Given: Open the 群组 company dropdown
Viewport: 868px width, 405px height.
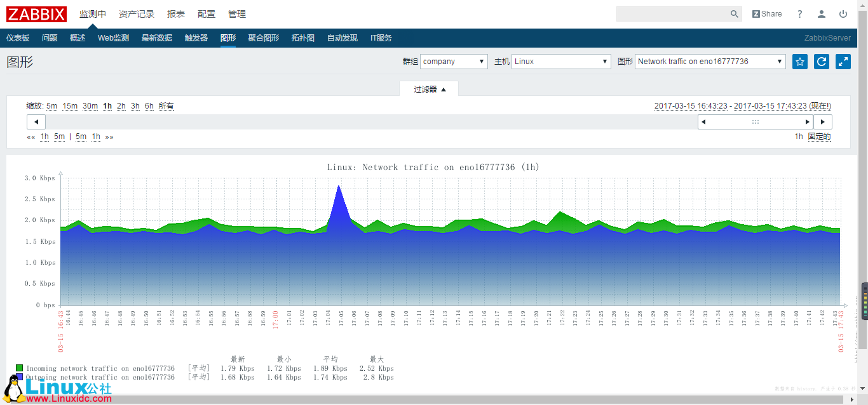Looking at the screenshot, I should pyautogui.click(x=454, y=62).
